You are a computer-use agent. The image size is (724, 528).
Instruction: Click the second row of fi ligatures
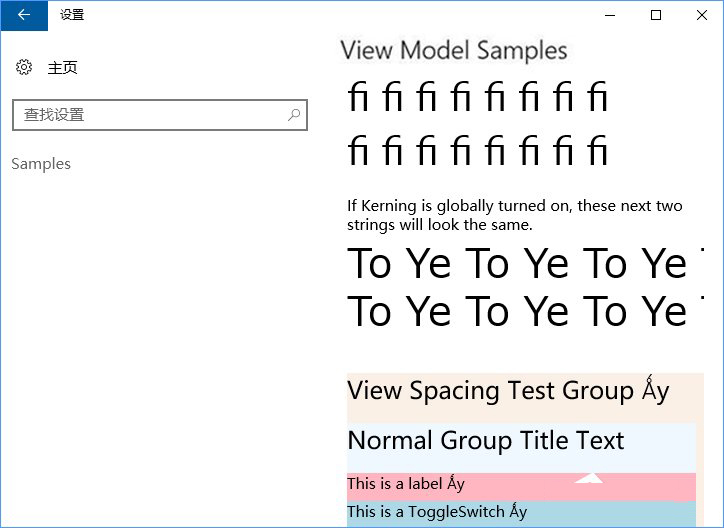478,152
